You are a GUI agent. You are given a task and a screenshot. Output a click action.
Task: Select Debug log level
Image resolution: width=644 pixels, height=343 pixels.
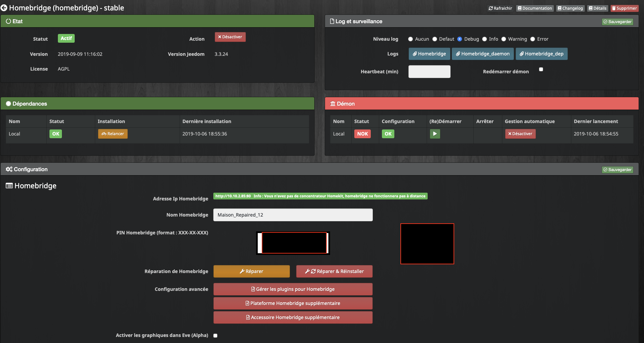tap(460, 39)
